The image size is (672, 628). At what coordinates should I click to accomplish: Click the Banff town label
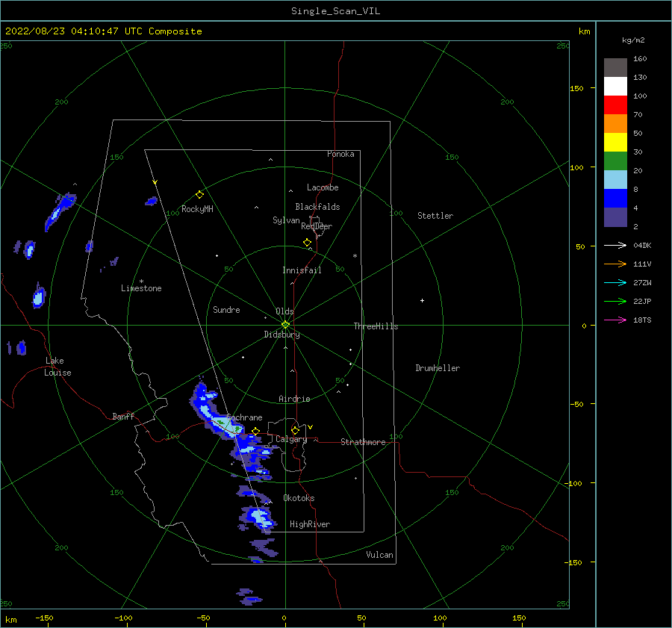point(123,416)
